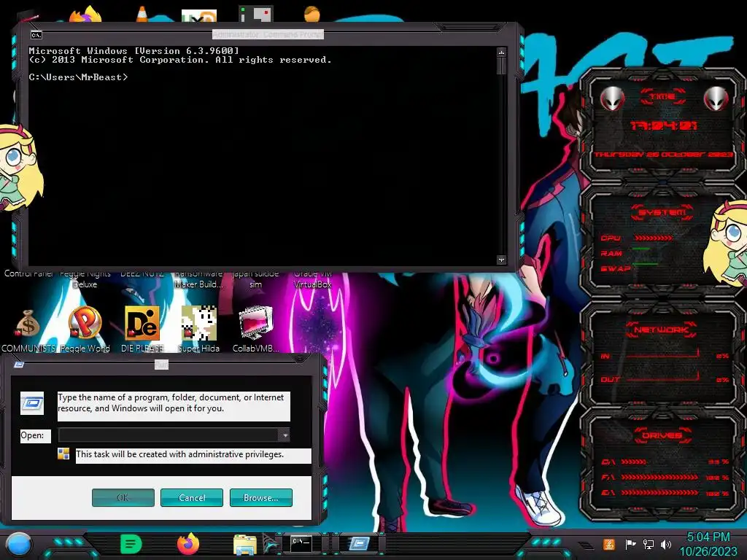The width and height of the screenshot is (747, 560).
Task: Open the network tray icon
Action: 649,544
